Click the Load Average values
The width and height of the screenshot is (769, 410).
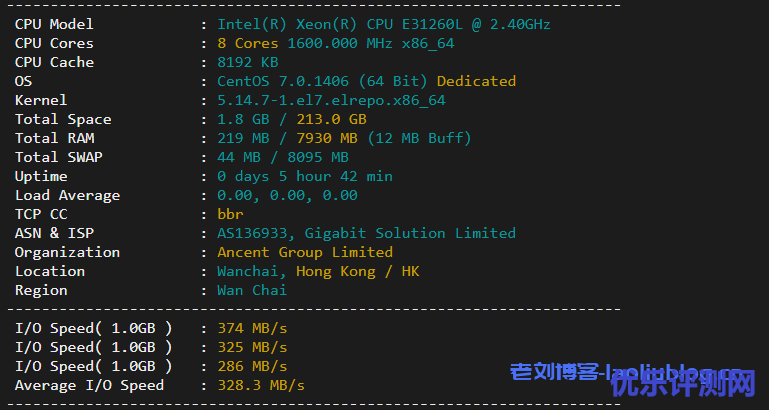pyautogui.click(x=286, y=195)
